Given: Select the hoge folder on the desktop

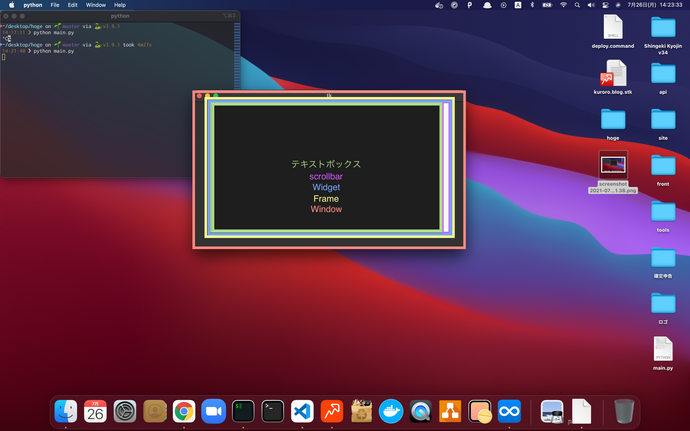Looking at the screenshot, I should coord(613,119).
